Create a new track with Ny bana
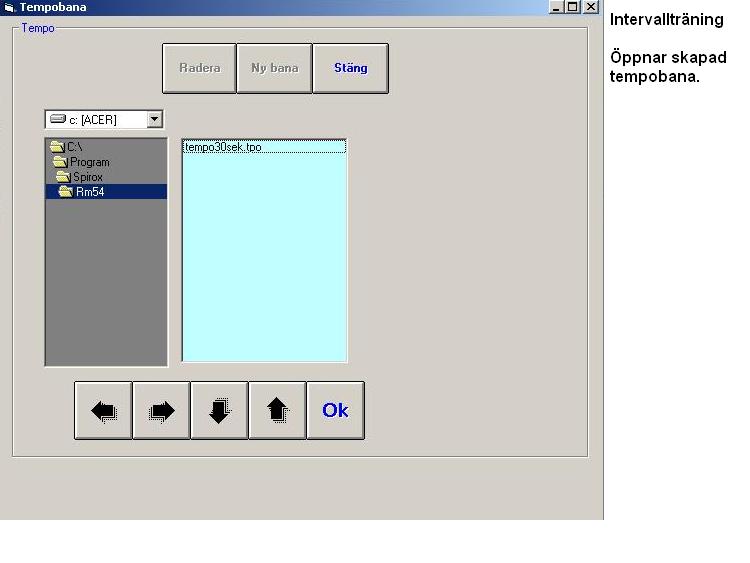 point(275,68)
